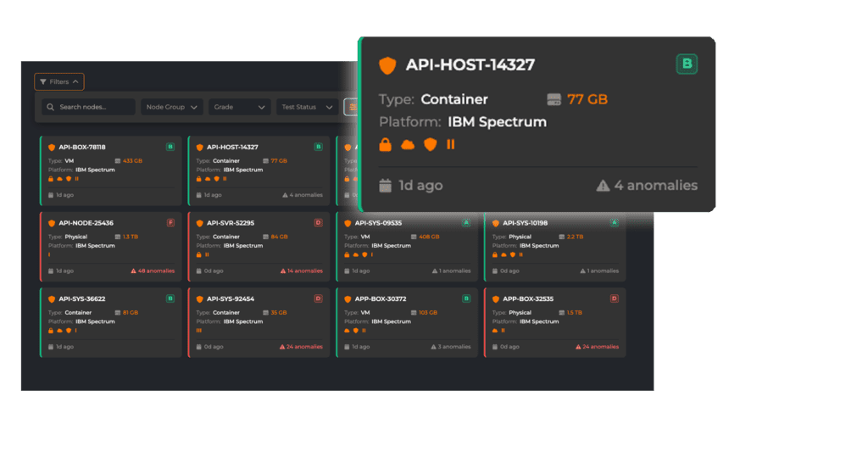Click the magnifier icon in search box
Image resolution: width=868 pixels, height=452 pixels.
pos(50,107)
